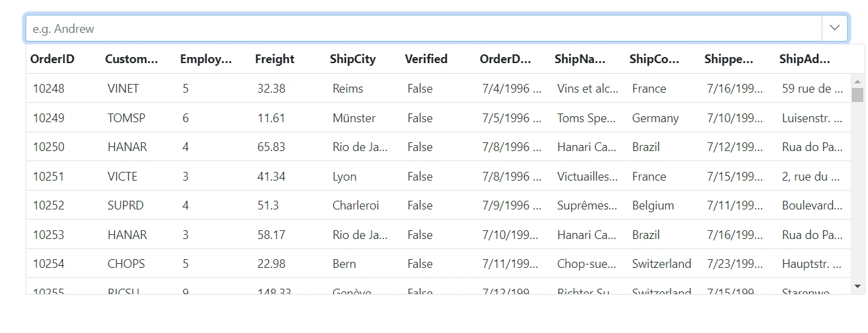This screenshot has width=868, height=333.
Task: Select order row 10248
Action: [438, 89]
